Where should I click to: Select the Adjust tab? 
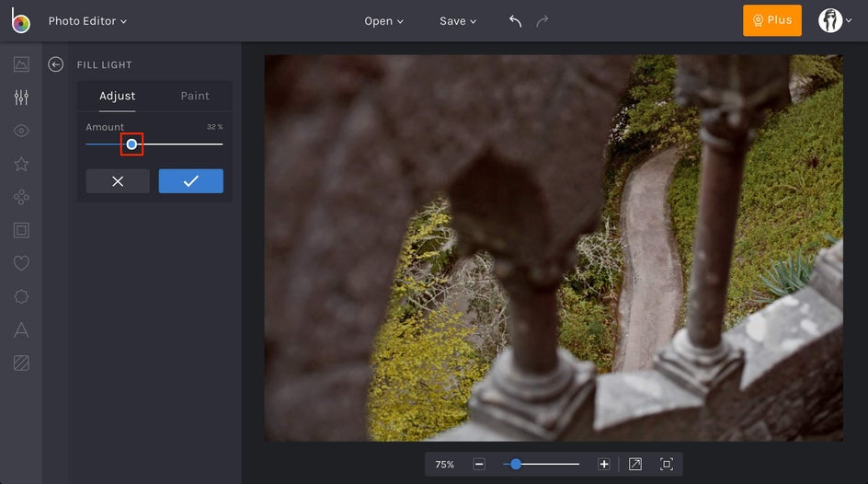pos(117,96)
